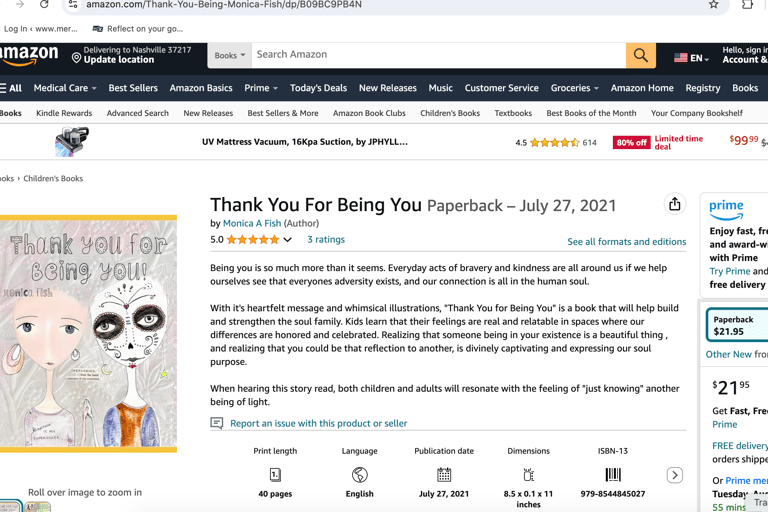Select the Paperback $21.95 format option
This screenshot has height=512, width=768.
738,325
